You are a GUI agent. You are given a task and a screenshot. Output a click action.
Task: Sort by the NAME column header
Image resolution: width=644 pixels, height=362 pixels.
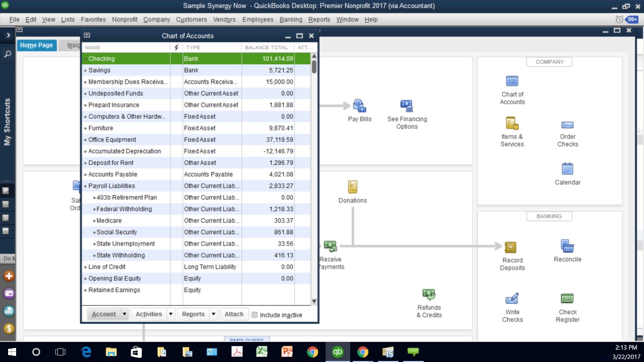[126, 47]
